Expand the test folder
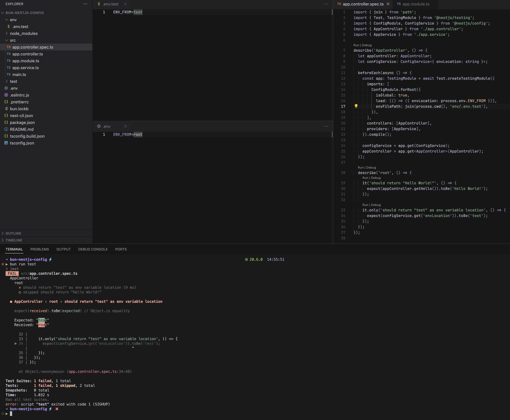Image resolution: width=510 pixels, height=420 pixels. [7, 81]
